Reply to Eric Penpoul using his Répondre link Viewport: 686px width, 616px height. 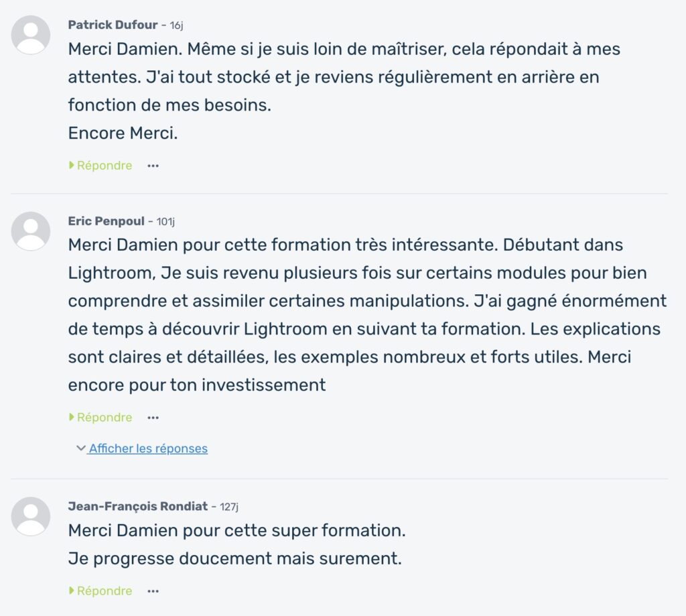tap(104, 417)
